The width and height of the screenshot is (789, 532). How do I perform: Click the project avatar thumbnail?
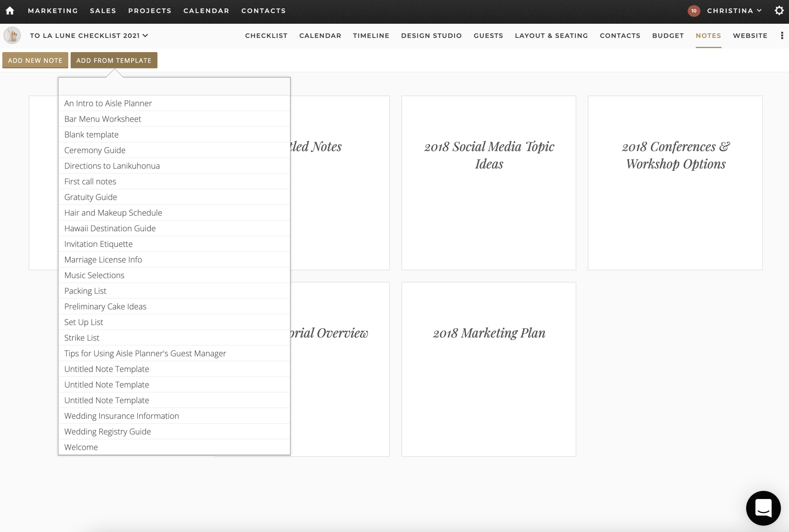coord(12,36)
